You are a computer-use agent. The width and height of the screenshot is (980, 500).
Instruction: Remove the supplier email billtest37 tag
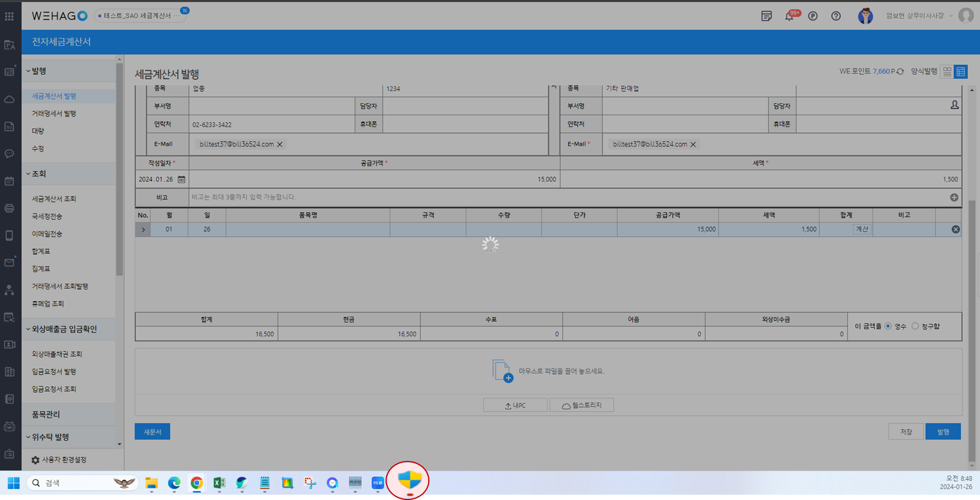pyautogui.click(x=280, y=144)
